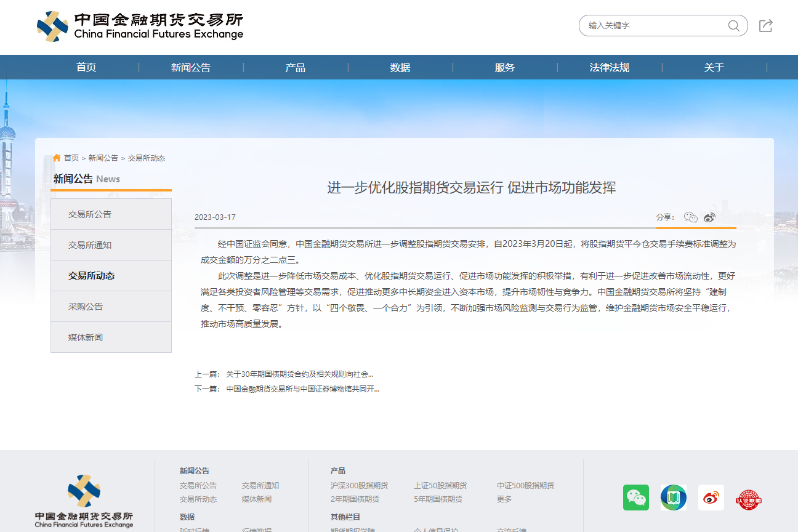Open previous article about 30年期国债期货
Viewport: 798px width, 532px height.
point(299,374)
